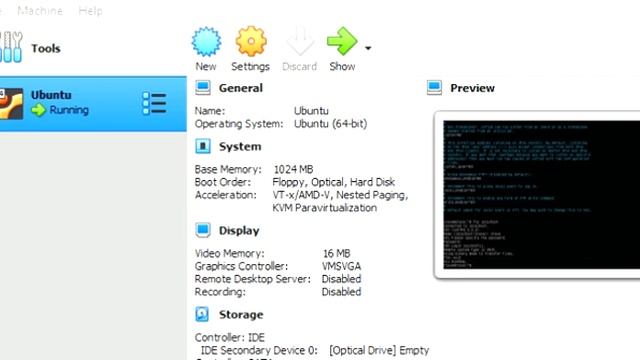
Task: Click the Preview section heading
Action: coord(472,88)
